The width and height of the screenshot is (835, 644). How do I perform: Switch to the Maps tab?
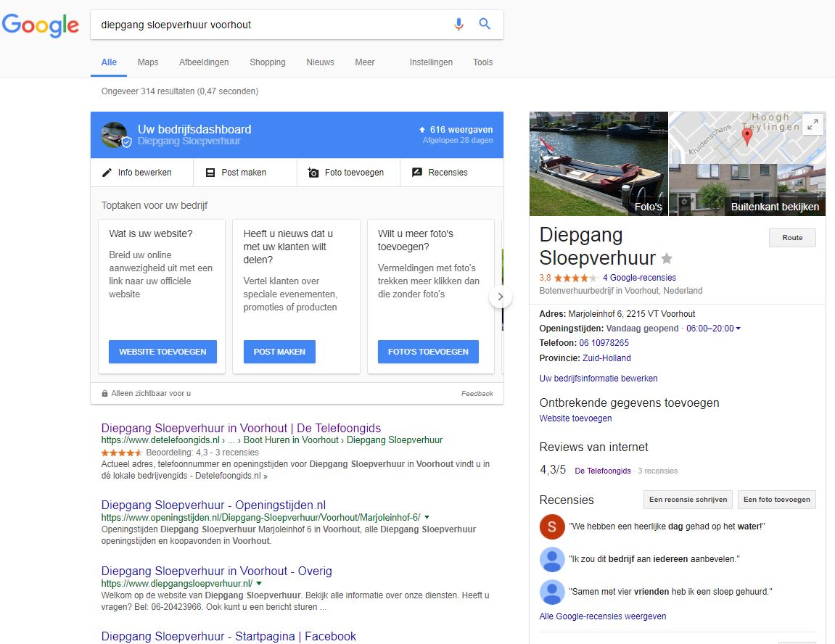pos(147,62)
